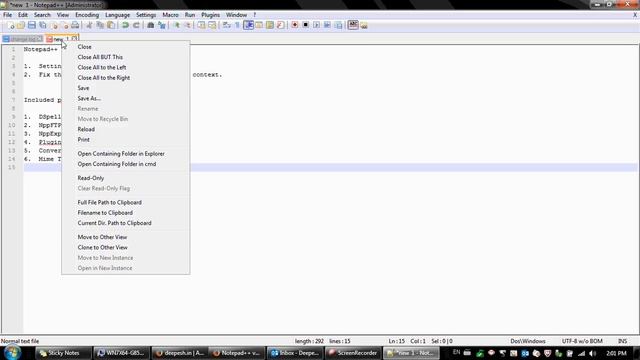Image resolution: width=640 pixels, height=360 pixels.
Task: Open Find with the binoculars icon
Action: (x=151, y=25)
